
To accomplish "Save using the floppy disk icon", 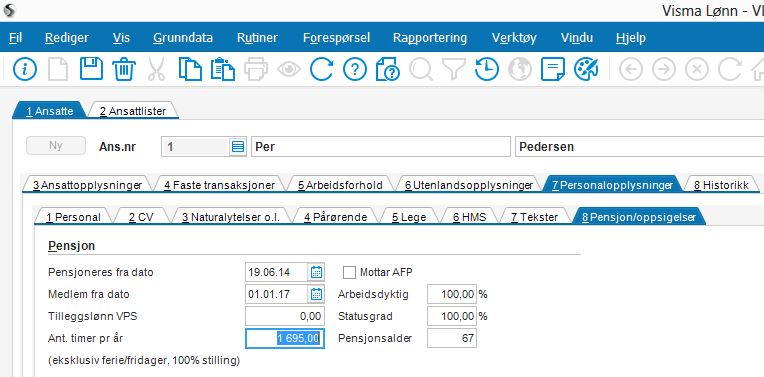I will click(x=91, y=69).
